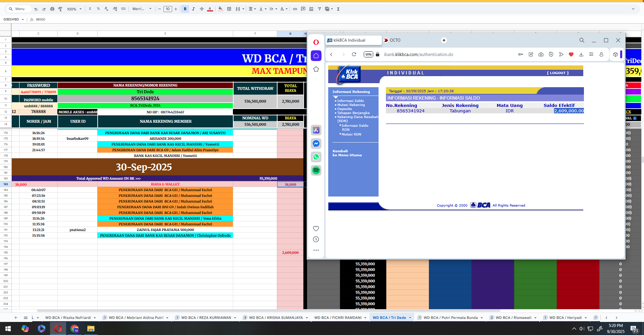The image size is (644, 335).
Task: Click Kembali ke Menu Utama
Action: (x=347, y=153)
